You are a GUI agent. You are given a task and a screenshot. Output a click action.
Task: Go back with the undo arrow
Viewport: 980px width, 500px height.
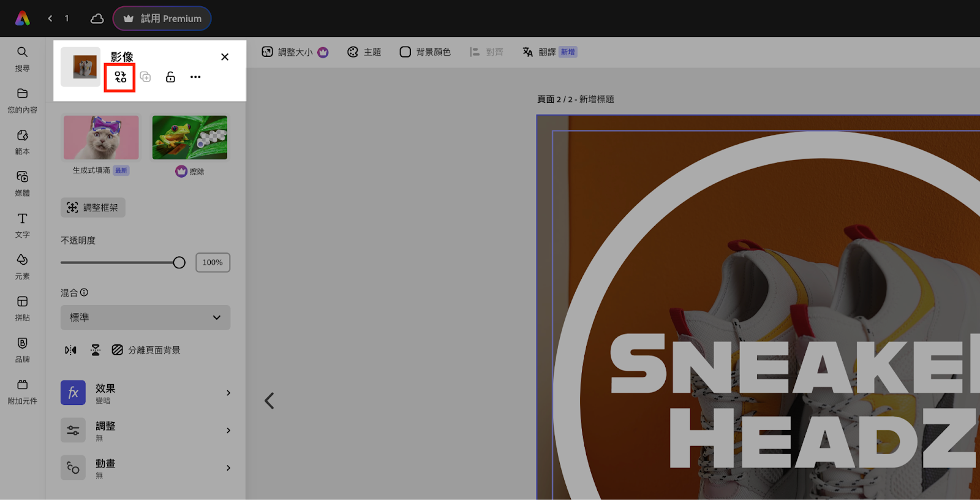click(50, 18)
